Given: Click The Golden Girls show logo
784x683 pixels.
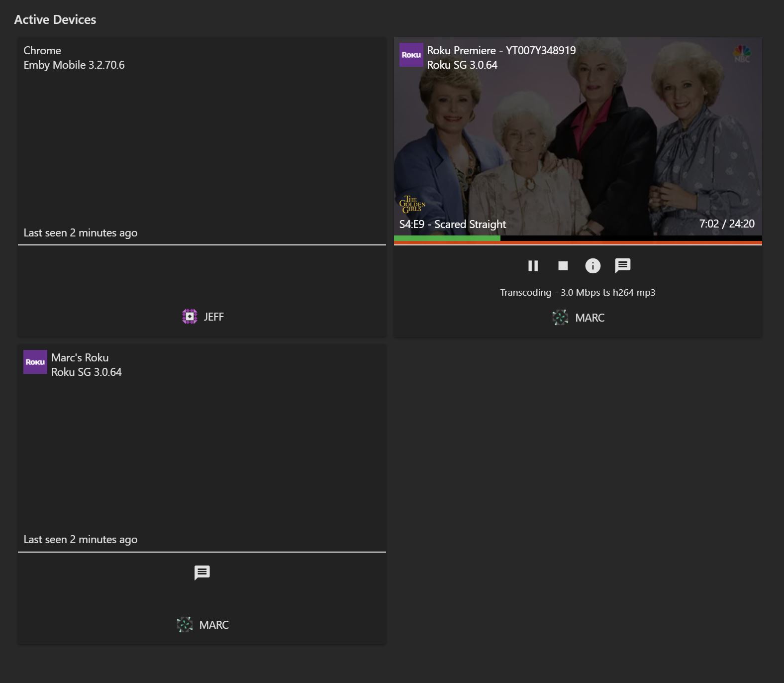Looking at the screenshot, I should pos(412,204).
